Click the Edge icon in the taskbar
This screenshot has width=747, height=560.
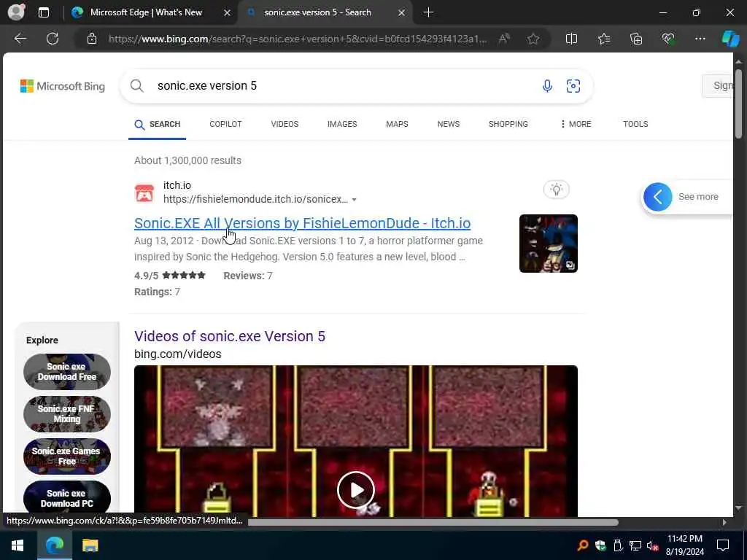point(55,545)
